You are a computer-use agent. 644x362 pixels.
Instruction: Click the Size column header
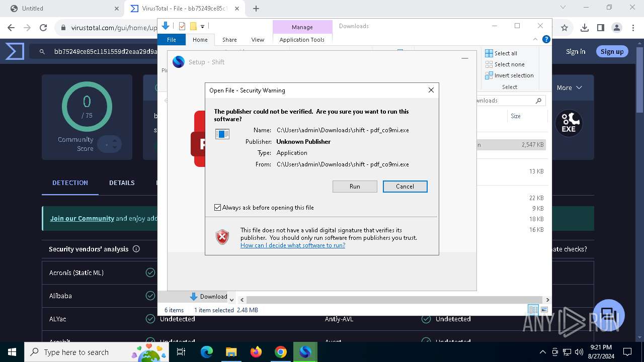click(x=516, y=116)
